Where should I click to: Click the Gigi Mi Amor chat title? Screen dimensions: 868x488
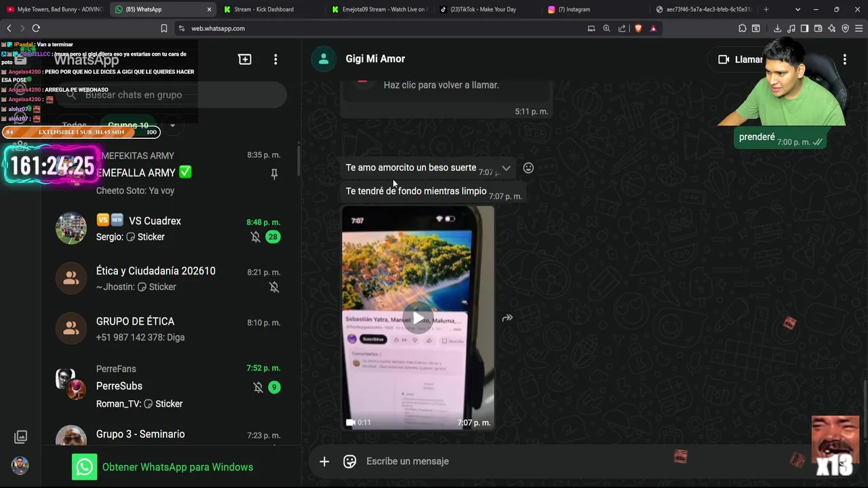(x=375, y=59)
